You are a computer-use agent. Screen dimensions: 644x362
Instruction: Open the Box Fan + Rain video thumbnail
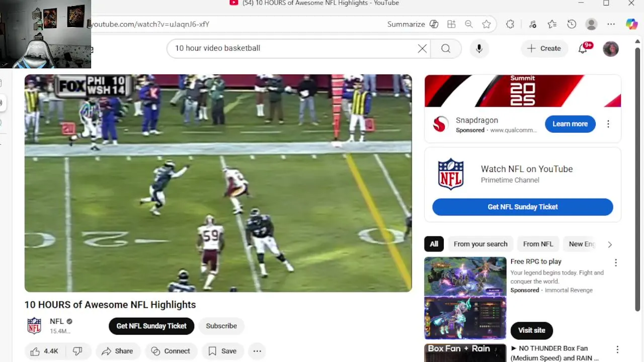pos(465,352)
